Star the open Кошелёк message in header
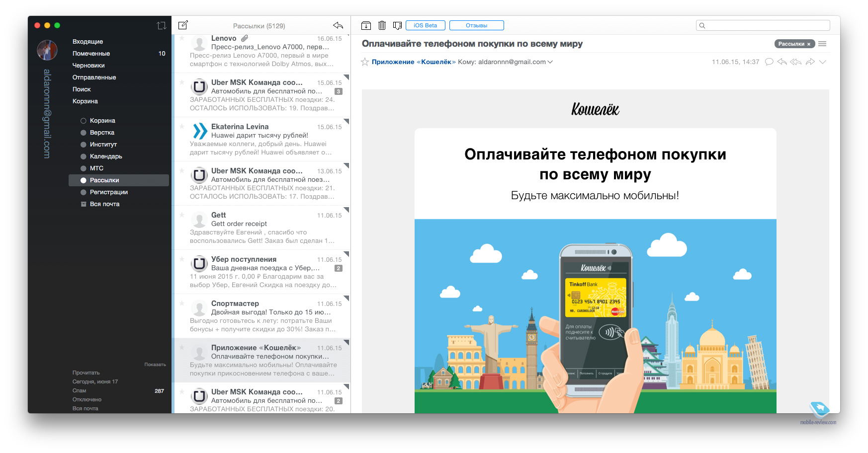Screen dimensions: 868x453 pyautogui.click(x=365, y=62)
